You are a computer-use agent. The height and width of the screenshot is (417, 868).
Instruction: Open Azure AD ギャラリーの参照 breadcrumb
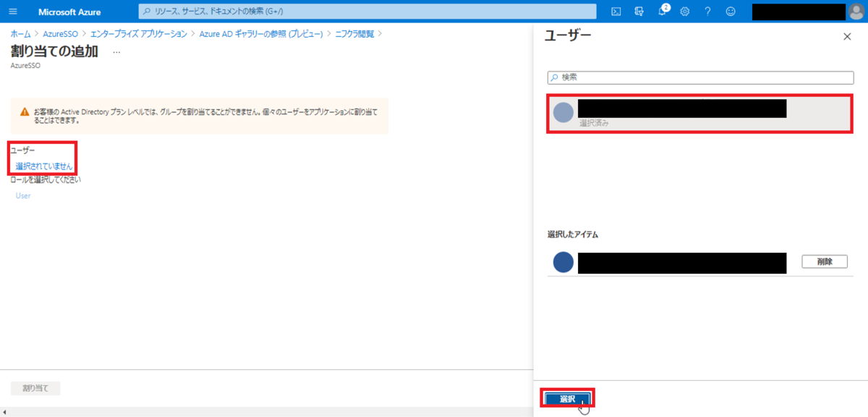[260, 33]
